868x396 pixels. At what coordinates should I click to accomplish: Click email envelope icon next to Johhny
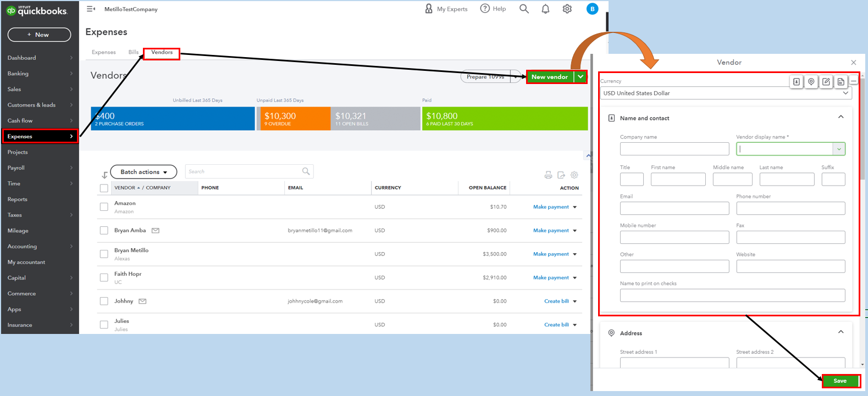[x=142, y=301]
